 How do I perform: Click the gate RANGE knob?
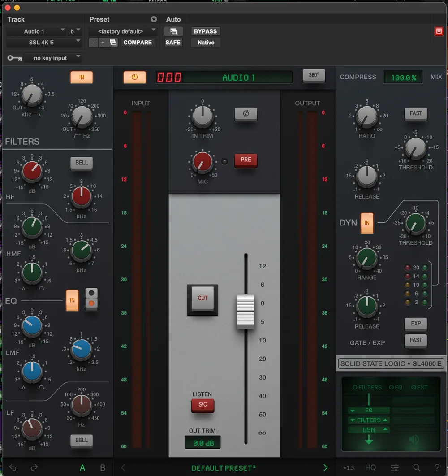(366, 258)
